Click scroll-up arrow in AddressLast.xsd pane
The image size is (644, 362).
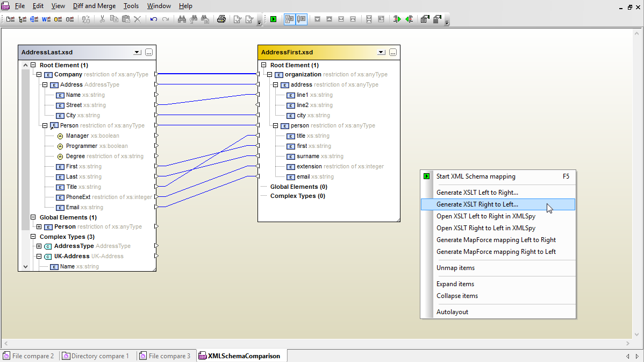pyautogui.click(x=25, y=65)
